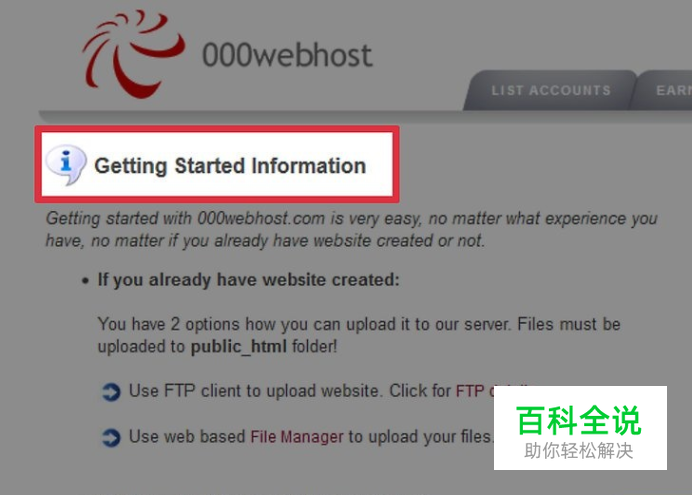
Task: Click the 'If you already have website created' heading
Action: click(x=248, y=280)
